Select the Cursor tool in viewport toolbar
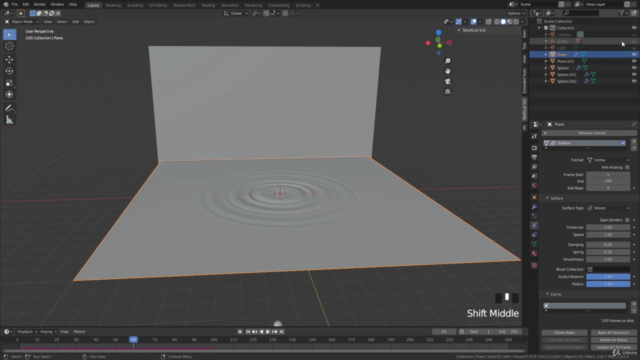 tap(9, 46)
